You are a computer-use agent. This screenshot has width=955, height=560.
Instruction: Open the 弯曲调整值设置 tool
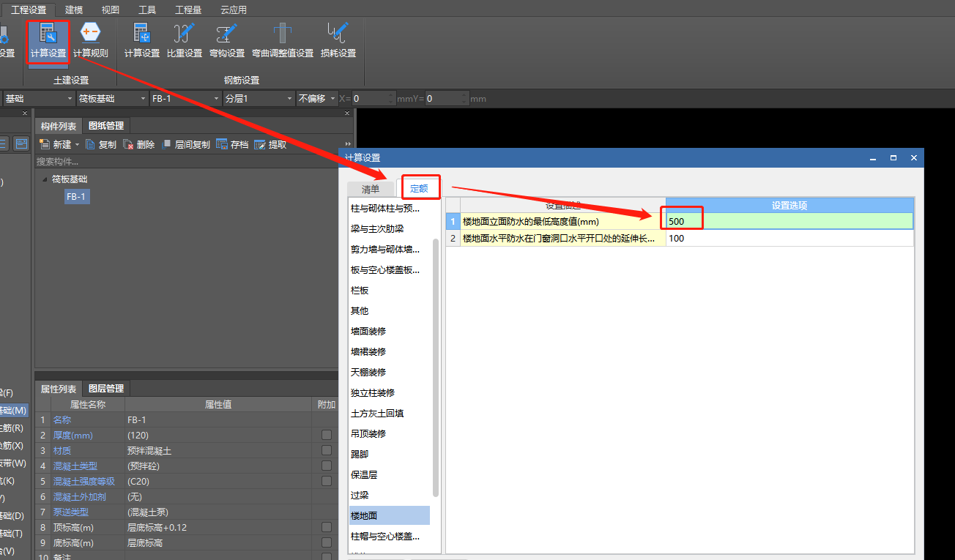coord(282,42)
